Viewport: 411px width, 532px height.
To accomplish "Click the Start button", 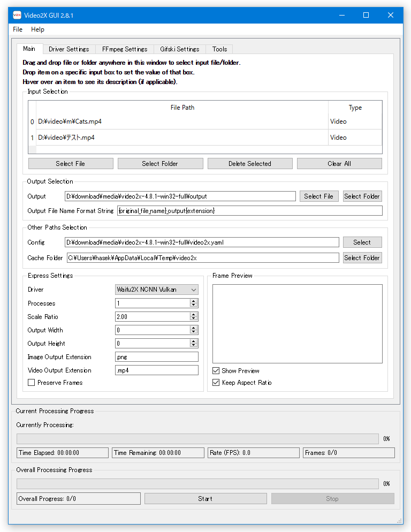I will (x=205, y=499).
